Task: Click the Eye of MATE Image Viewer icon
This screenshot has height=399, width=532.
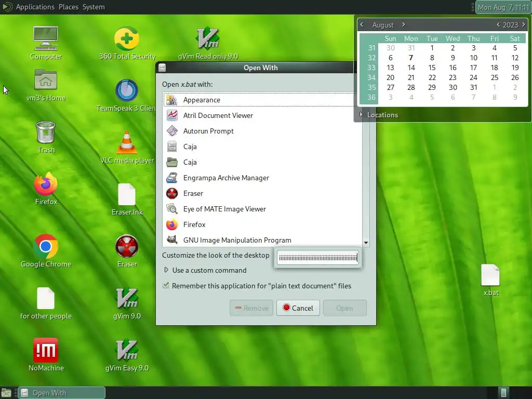Action: (x=172, y=209)
